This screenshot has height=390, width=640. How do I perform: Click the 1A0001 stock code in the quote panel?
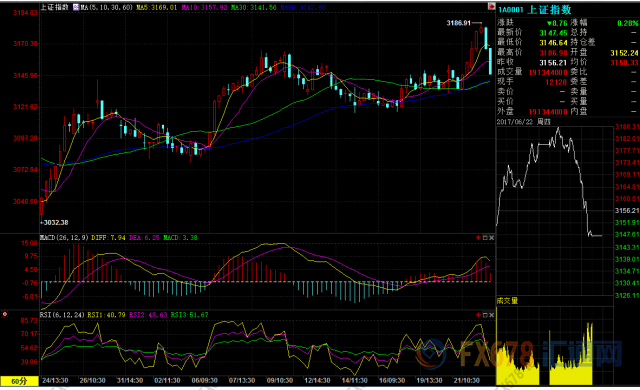(x=511, y=10)
